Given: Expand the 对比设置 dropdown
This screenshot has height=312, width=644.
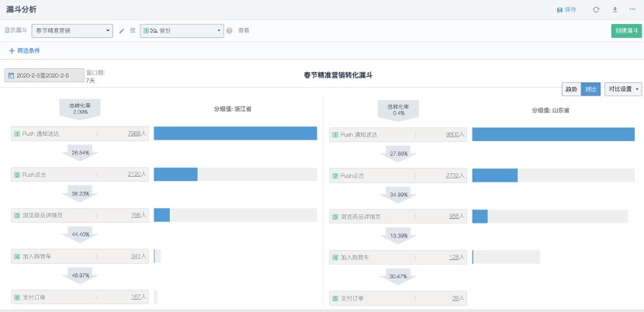Looking at the screenshot, I should pyautogui.click(x=623, y=89).
